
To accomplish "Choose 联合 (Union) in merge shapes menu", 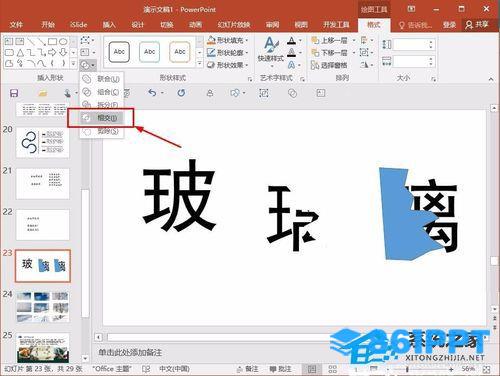I will pyautogui.click(x=102, y=79).
